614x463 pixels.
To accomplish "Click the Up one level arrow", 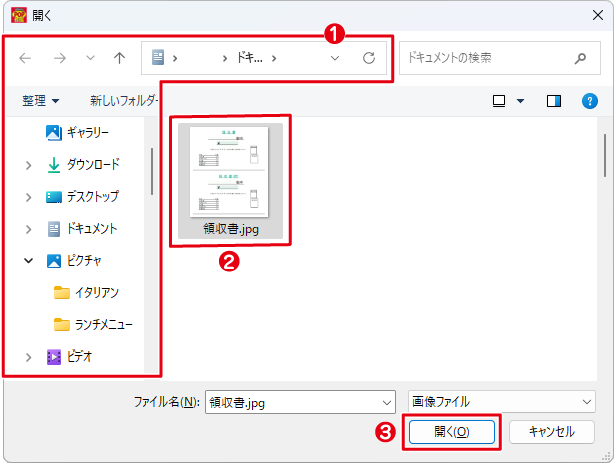I will click(119, 59).
